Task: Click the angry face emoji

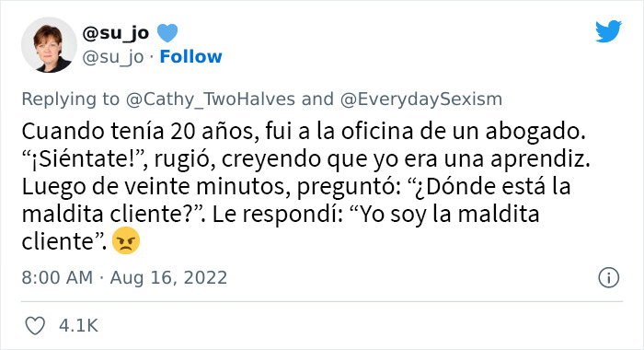Action: pyautogui.click(x=126, y=240)
